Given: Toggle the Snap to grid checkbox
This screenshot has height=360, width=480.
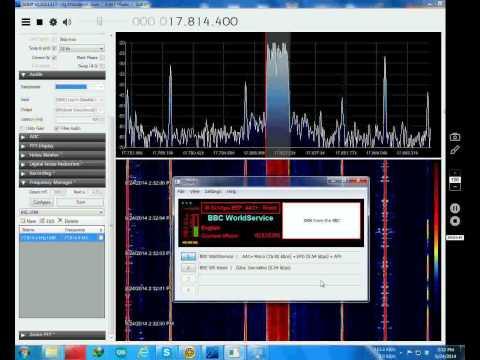Looking at the screenshot, I should (x=54, y=48).
